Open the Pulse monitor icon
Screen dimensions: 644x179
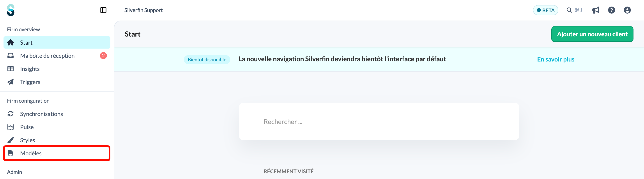11,127
